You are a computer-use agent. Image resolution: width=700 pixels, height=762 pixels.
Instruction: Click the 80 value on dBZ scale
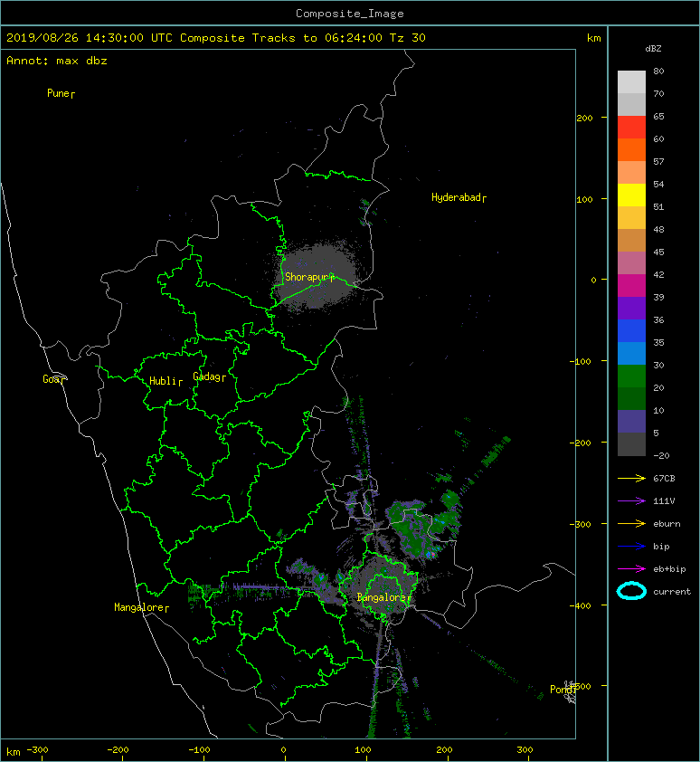(658, 71)
